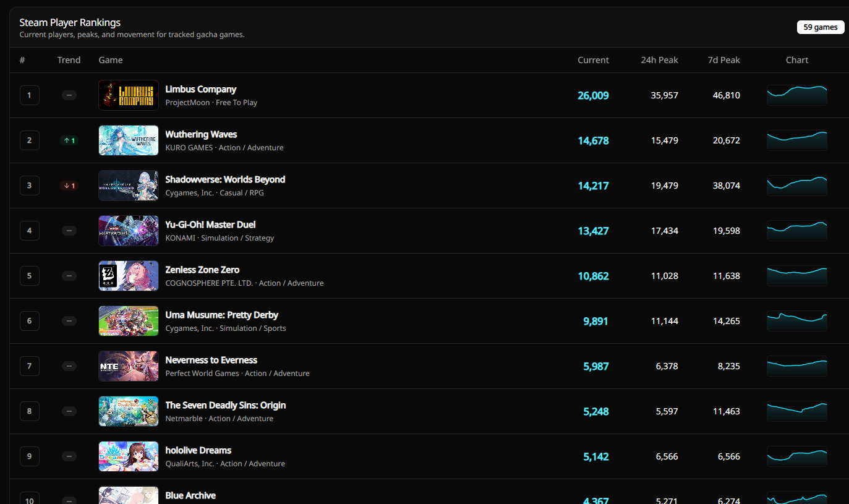Sort by the 7d Peak column header
This screenshot has width=849, height=504.
(x=724, y=60)
